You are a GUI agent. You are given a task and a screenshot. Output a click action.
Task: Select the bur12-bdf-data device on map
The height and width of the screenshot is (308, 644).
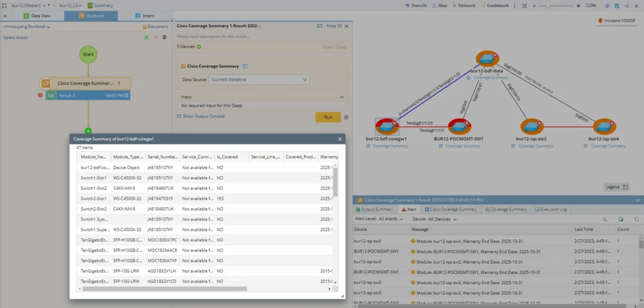coord(487,58)
